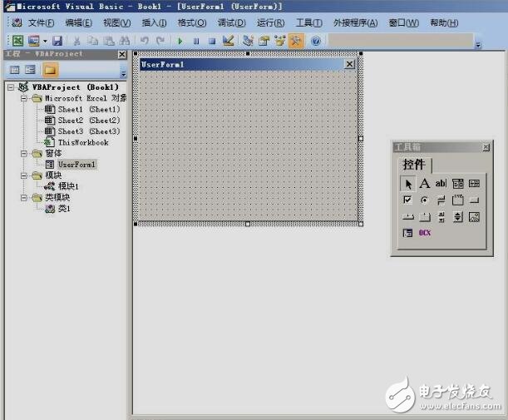
Task: Click the Undo arrow icon
Action: click(144, 41)
